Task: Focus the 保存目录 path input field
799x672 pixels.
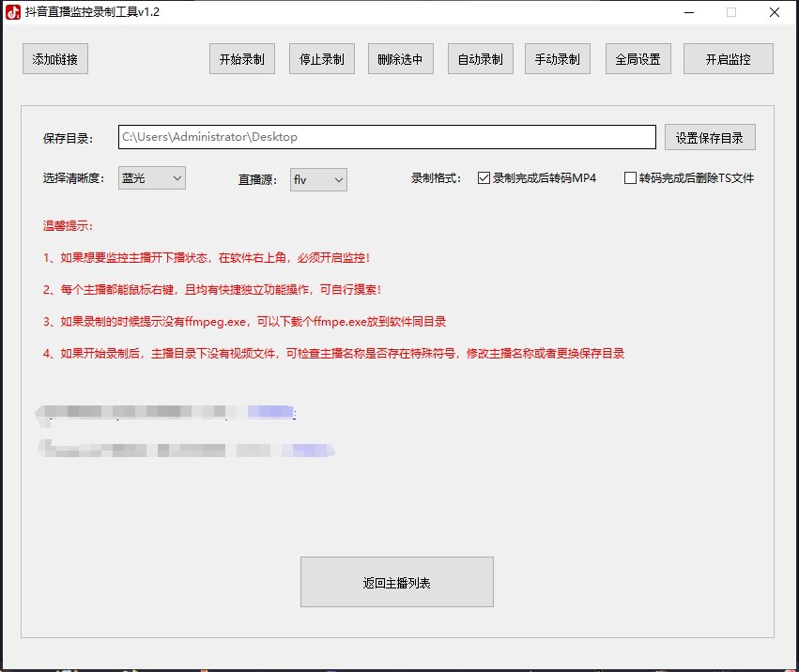Action: click(x=386, y=137)
